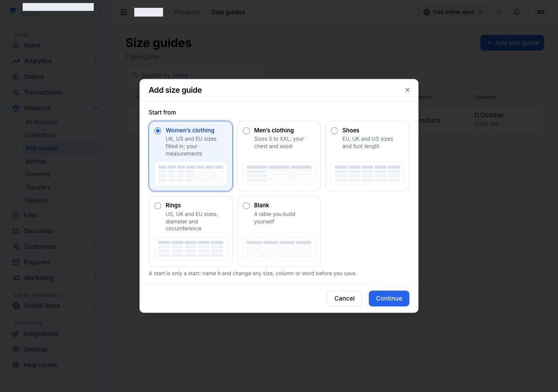Click the Transactions arrows icon
The height and width of the screenshot is (392, 558).
16,92
